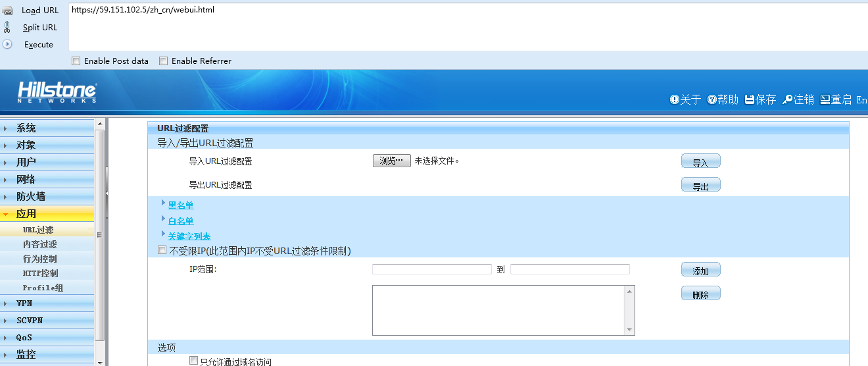
Task: Collapse sidebar using the splitter arrow
Action: 107,194
